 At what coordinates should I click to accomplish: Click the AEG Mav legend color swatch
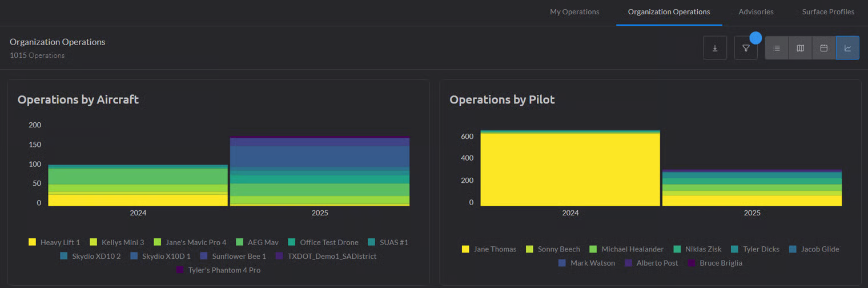[x=236, y=242]
